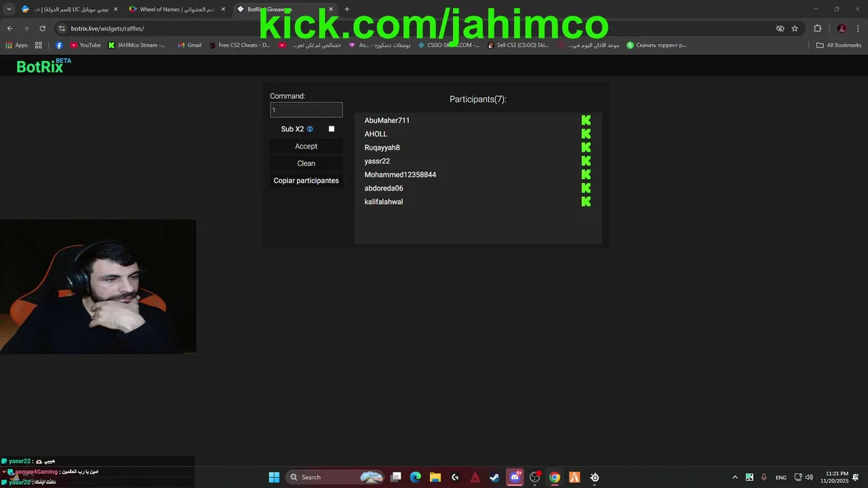
Task: Click the Participants(7) heading
Action: (477, 99)
